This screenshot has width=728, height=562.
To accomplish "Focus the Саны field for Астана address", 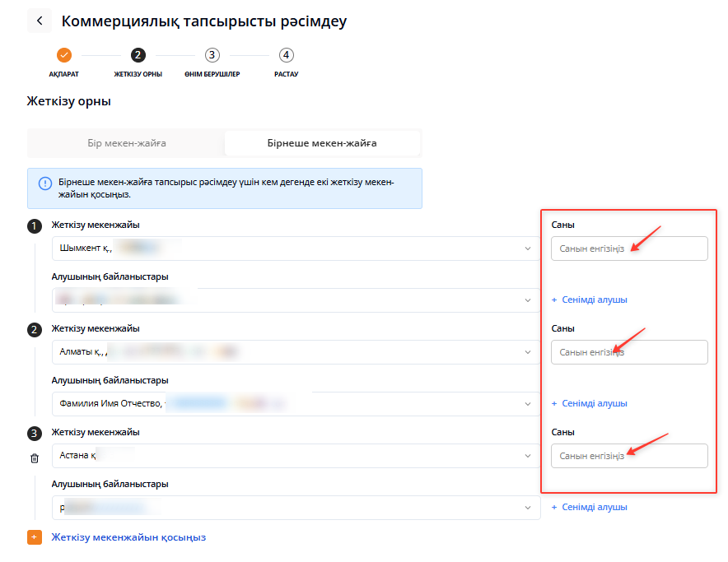I will pyautogui.click(x=629, y=456).
